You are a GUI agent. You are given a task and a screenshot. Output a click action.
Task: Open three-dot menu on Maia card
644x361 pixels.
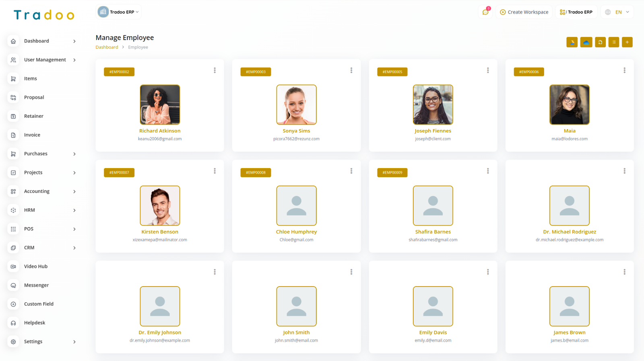pyautogui.click(x=624, y=70)
